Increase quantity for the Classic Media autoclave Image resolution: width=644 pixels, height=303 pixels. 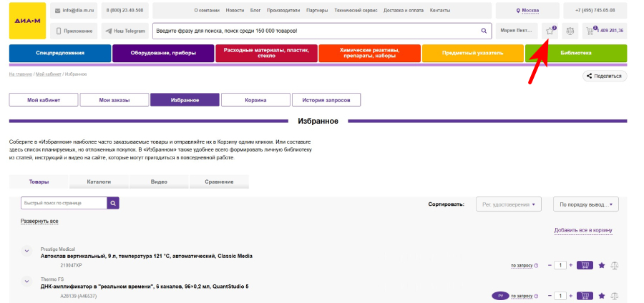point(570,265)
